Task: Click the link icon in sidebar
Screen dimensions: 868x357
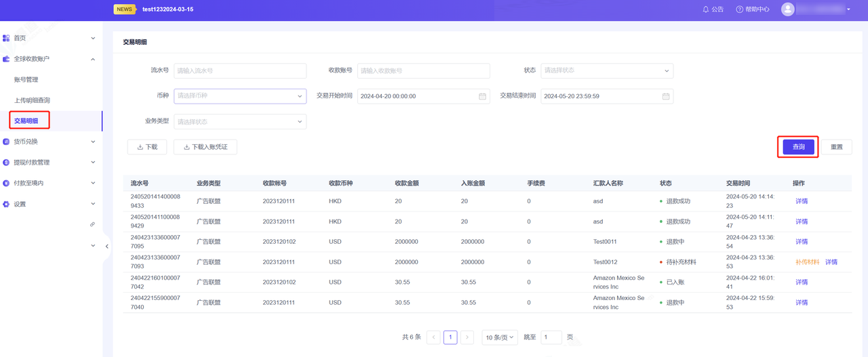Action: pos(92,224)
